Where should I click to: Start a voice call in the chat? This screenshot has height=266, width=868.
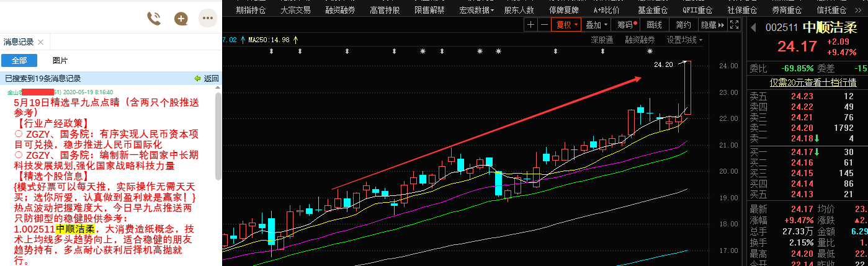(x=154, y=19)
